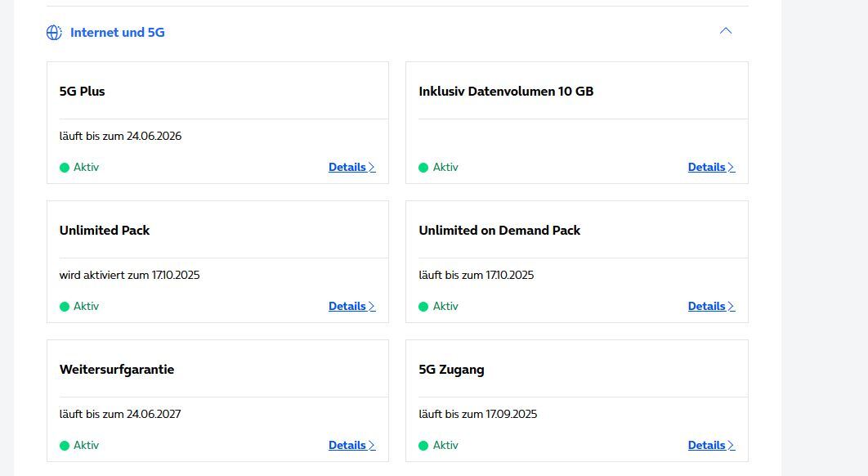The image size is (868, 476).
Task: Open Details for 5G Plus
Action: tap(351, 167)
